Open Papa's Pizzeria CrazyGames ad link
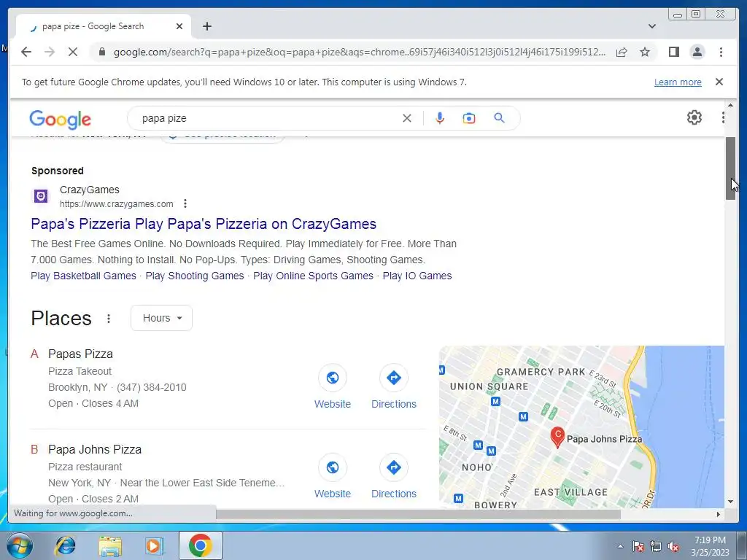Screen dimensions: 747x560 (204, 224)
